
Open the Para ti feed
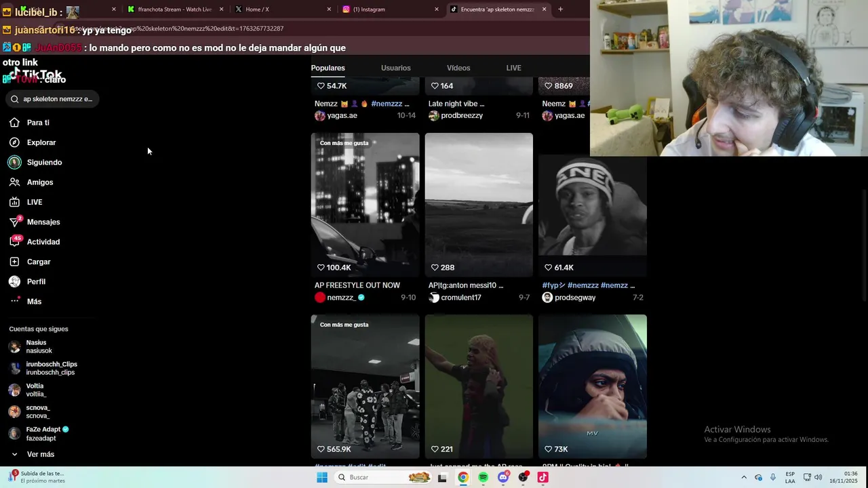(38, 123)
